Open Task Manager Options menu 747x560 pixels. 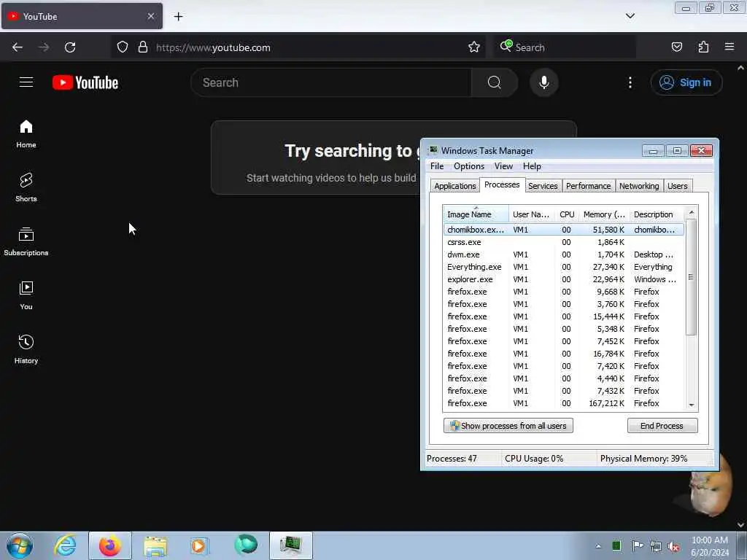[x=469, y=166]
